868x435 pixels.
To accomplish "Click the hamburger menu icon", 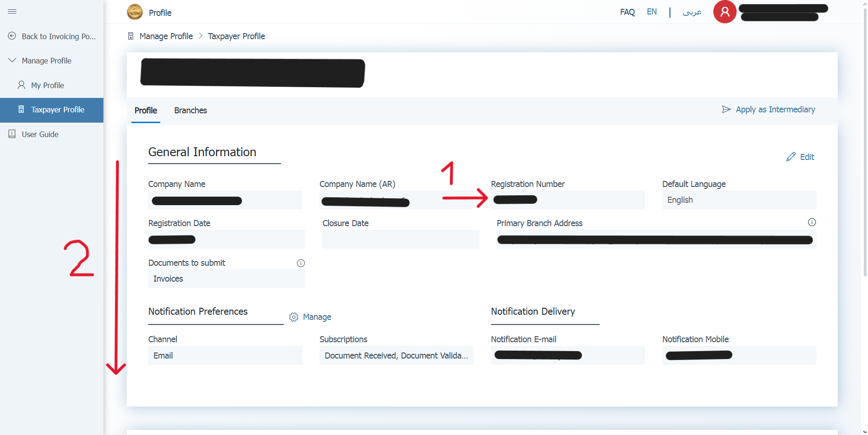I will [12, 12].
